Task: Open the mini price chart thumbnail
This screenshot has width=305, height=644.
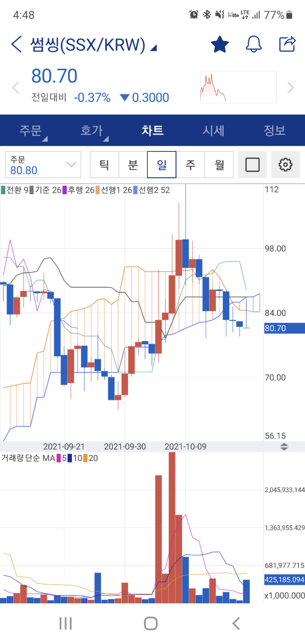Action: (x=238, y=87)
